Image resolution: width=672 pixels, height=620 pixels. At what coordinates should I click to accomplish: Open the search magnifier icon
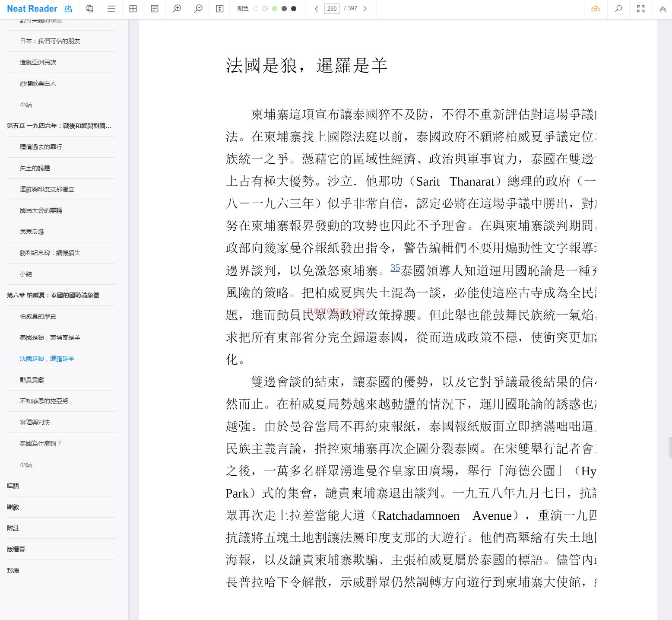[618, 9]
